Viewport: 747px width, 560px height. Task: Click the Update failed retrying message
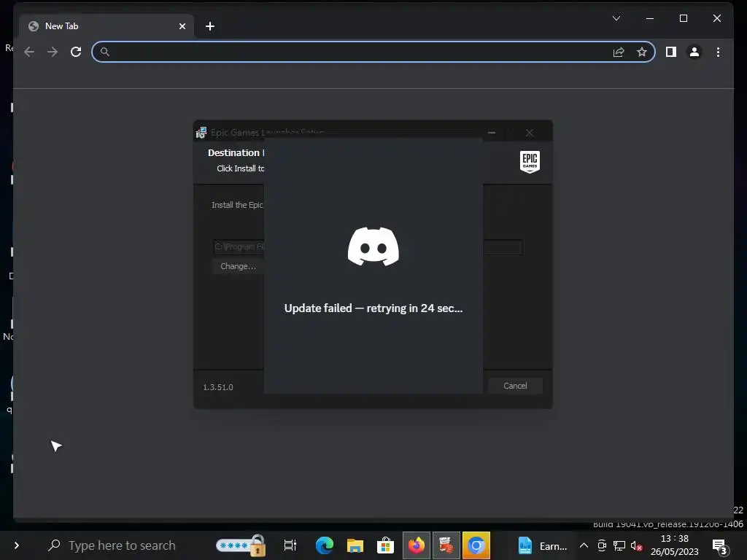tap(373, 308)
